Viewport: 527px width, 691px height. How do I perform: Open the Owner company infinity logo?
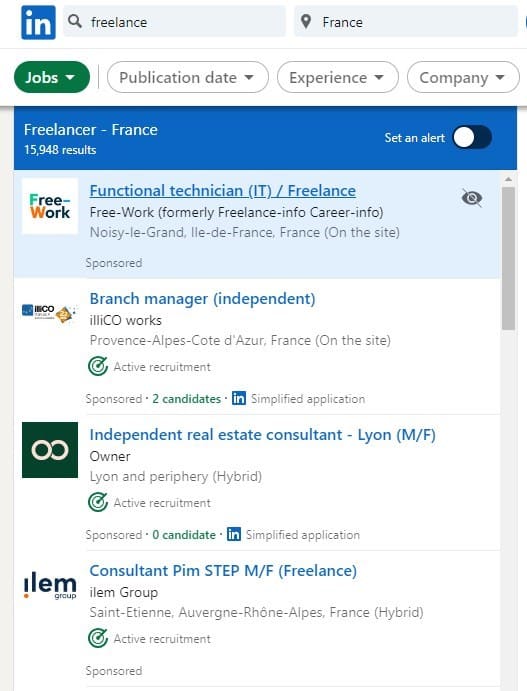(x=50, y=450)
